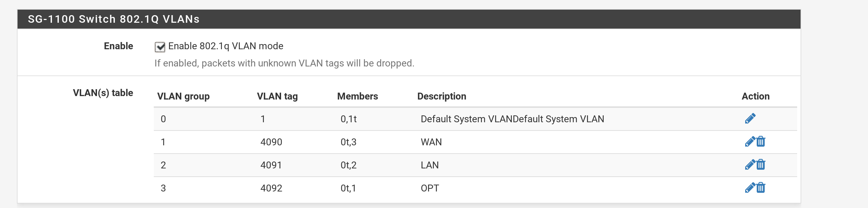Edit the Default System VLAN entry
The width and height of the screenshot is (868, 208).
pyautogui.click(x=750, y=118)
